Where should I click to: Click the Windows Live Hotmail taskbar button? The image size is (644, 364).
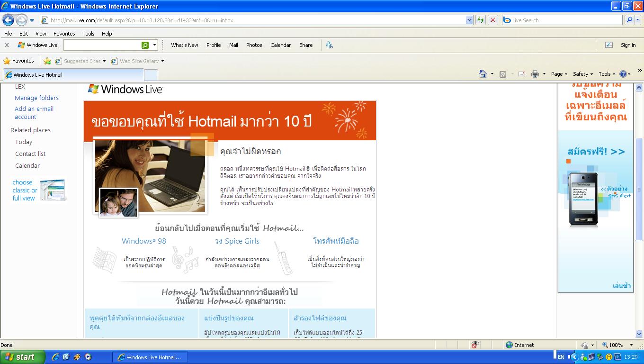click(150, 357)
